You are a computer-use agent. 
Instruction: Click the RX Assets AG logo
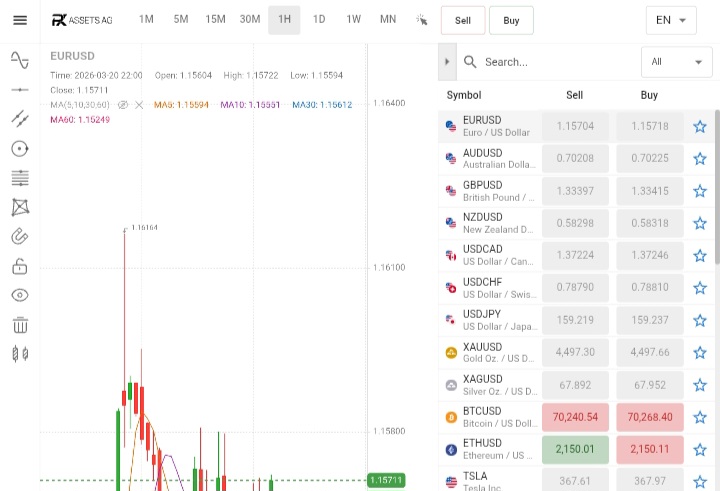coord(82,20)
